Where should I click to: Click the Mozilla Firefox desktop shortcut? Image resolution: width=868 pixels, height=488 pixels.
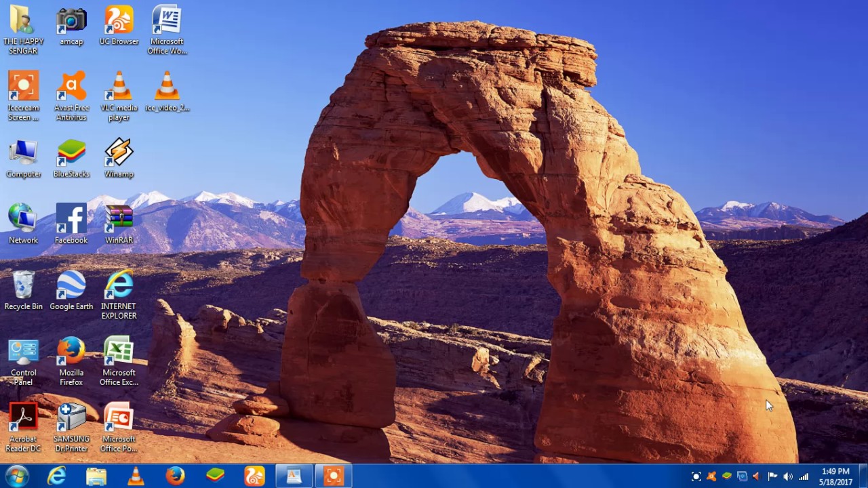pyautogui.click(x=71, y=361)
